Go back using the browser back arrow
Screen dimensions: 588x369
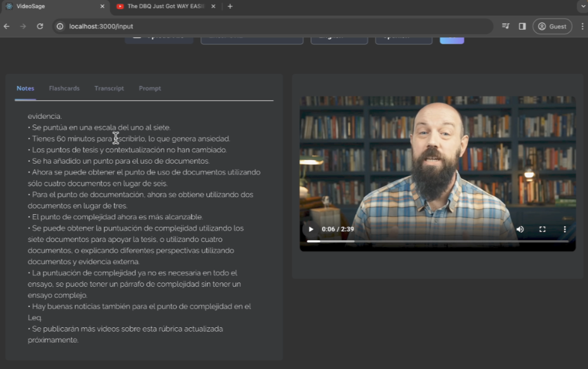[6, 27]
